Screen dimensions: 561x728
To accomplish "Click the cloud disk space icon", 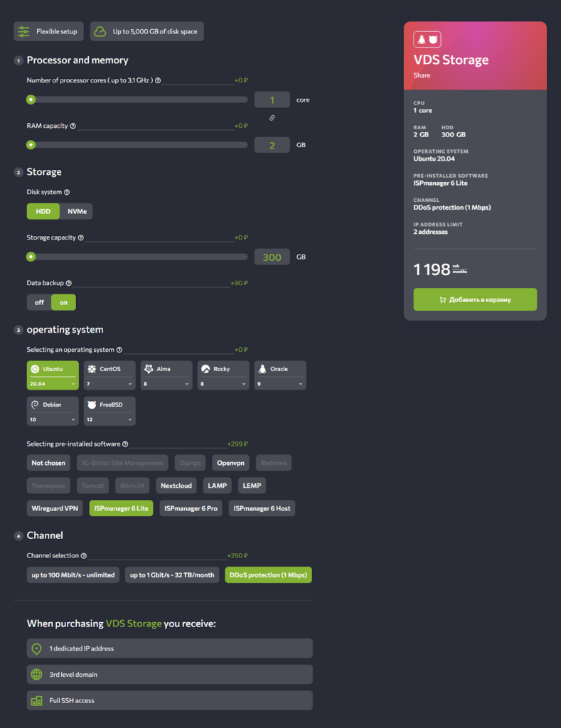I will pyautogui.click(x=100, y=31).
